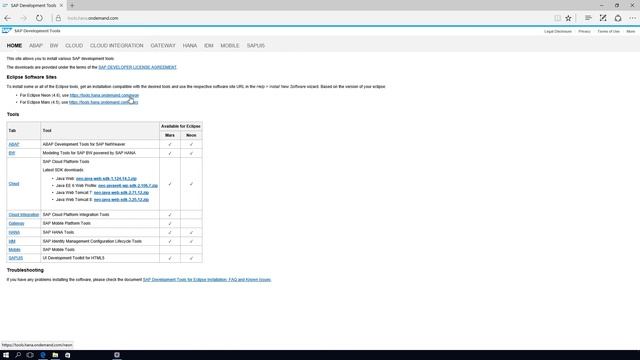
Task: Click the Cloud link in Tools table
Action: (14, 184)
